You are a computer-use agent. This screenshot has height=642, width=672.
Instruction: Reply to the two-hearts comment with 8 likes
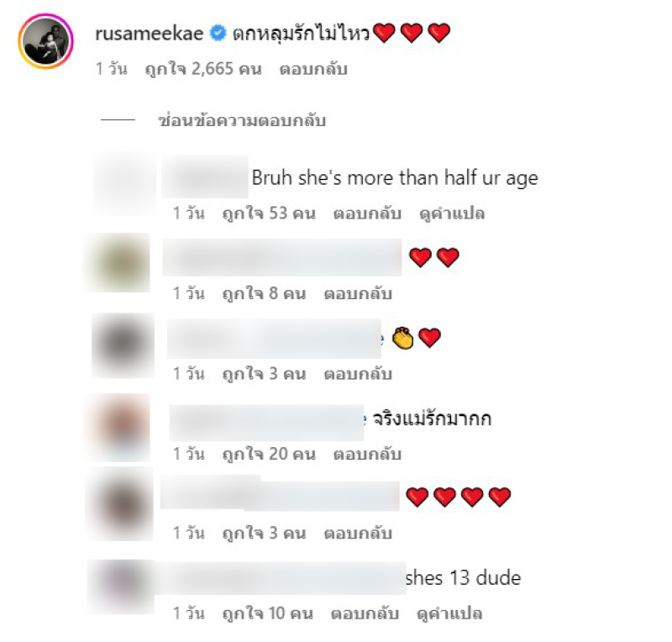point(358,293)
